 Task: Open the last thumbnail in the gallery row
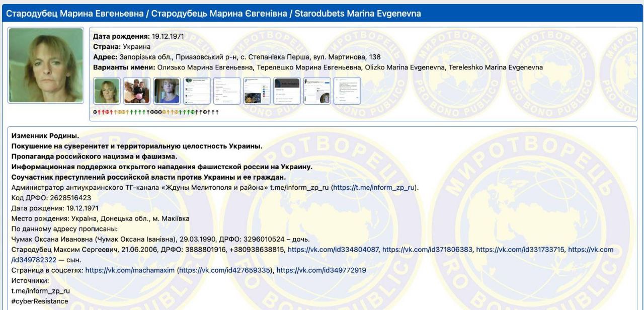tap(347, 91)
